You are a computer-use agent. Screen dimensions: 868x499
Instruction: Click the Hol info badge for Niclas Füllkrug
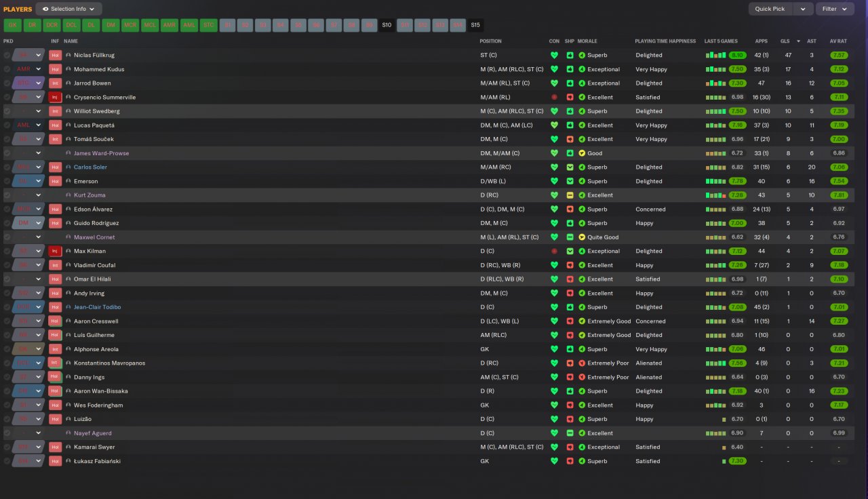click(55, 55)
